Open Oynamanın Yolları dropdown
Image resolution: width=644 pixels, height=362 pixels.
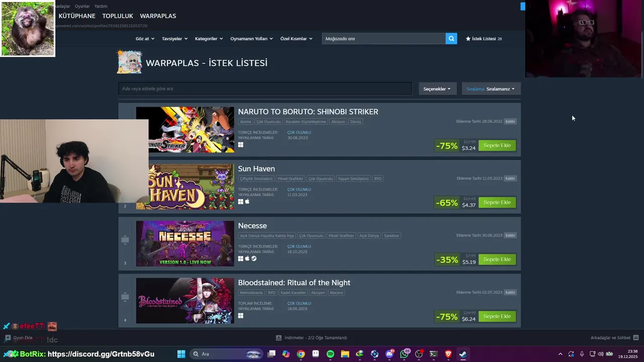(x=252, y=38)
